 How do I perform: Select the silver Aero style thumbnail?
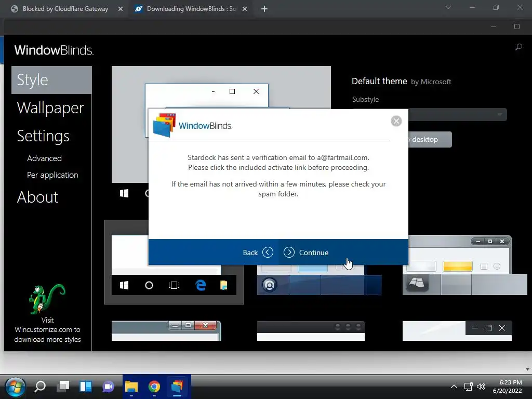[x=464, y=265]
